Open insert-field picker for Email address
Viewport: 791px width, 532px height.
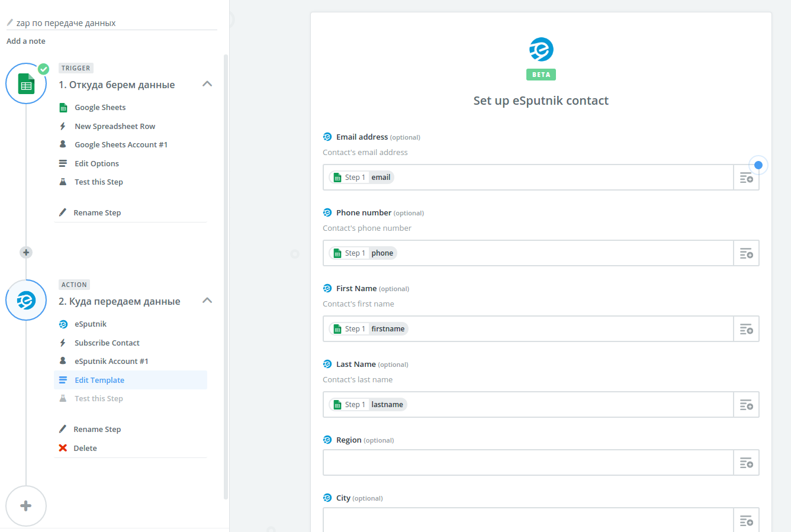(746, 178)
